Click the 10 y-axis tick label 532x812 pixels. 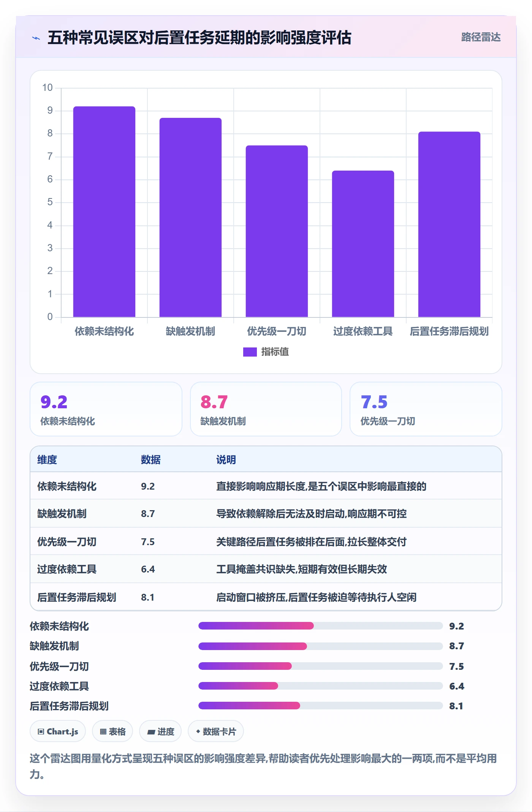coord(47,88)
